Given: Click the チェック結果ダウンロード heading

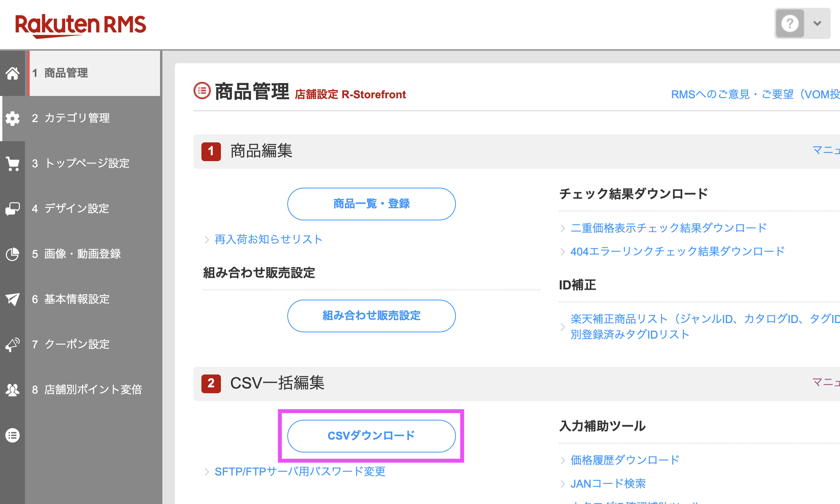Looking at the screenshot, I should click(634, 194).
